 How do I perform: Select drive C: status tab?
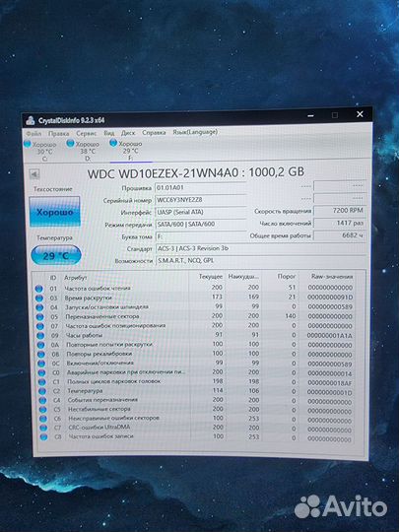pos(40,152)
